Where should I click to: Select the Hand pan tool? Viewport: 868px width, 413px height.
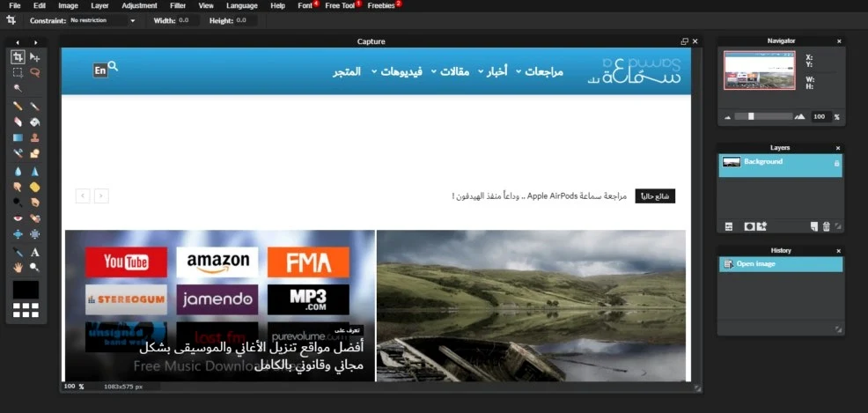click(x=18, y=268)
